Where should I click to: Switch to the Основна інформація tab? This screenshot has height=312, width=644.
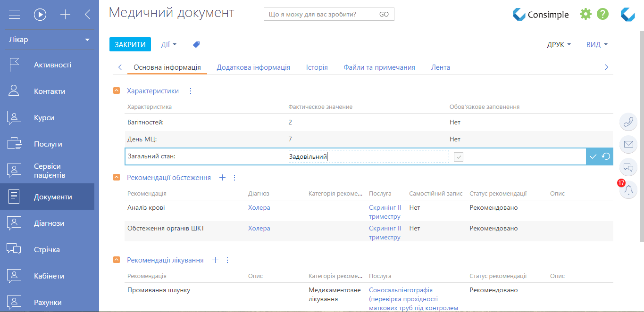coord(167,67)
